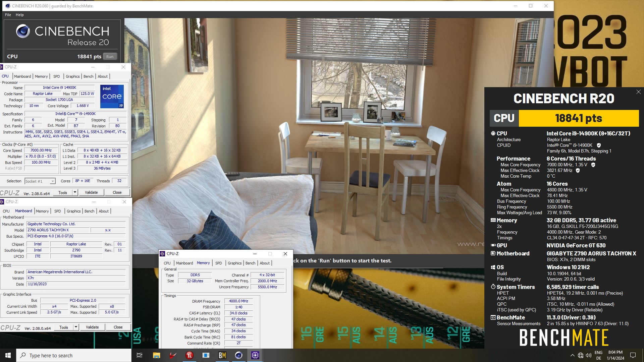Viewport: 644px width, 362px height.
Task: Click the Motherboard icon in the BenchMate panel
Action: (493, 253)
